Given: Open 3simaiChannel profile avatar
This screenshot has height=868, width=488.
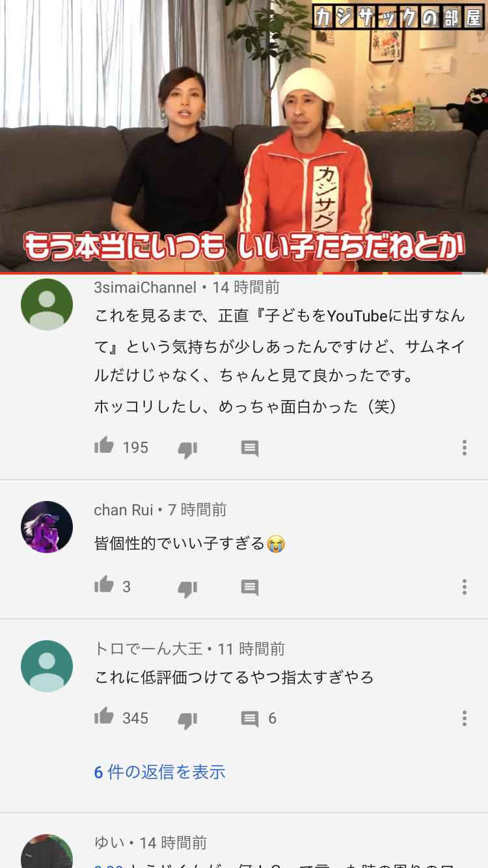Looking at the screenshot, I should pos(47,305).
